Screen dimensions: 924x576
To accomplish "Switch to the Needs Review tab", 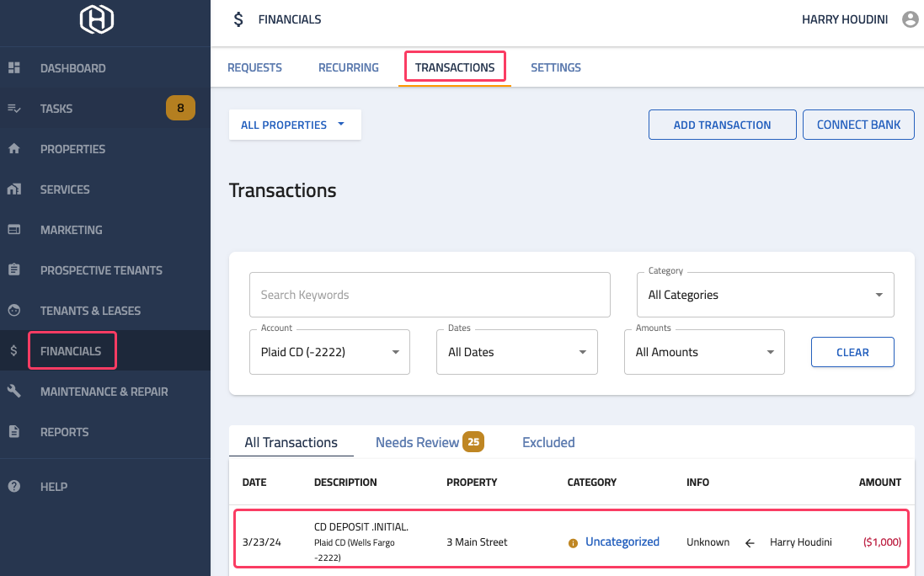I will [418, 441].
